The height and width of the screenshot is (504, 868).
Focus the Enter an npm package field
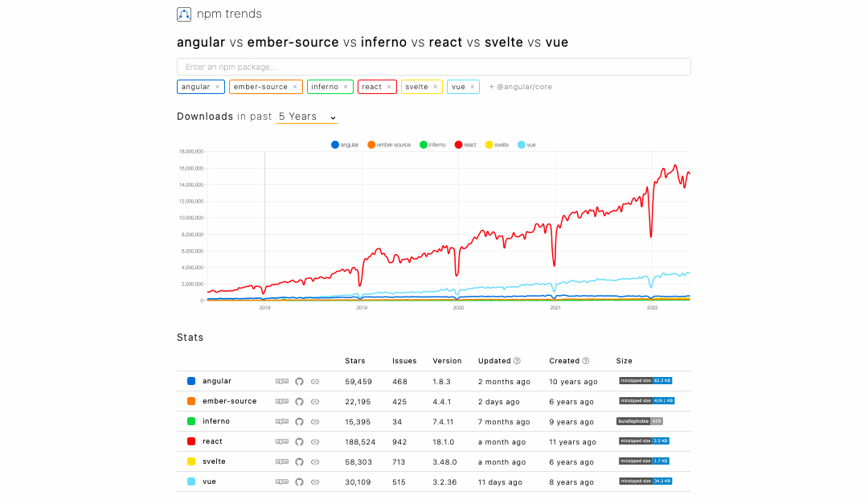tap(433, 67)
